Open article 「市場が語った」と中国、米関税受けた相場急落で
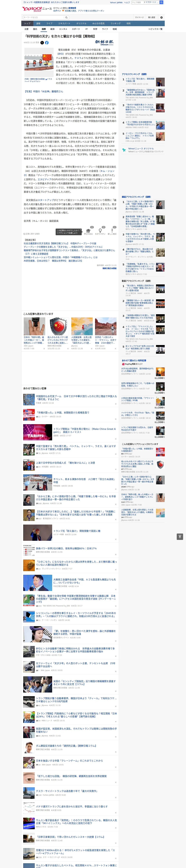The height and width of the screenshot is (868, 186). pyautogui.click(x=63, y=412)
